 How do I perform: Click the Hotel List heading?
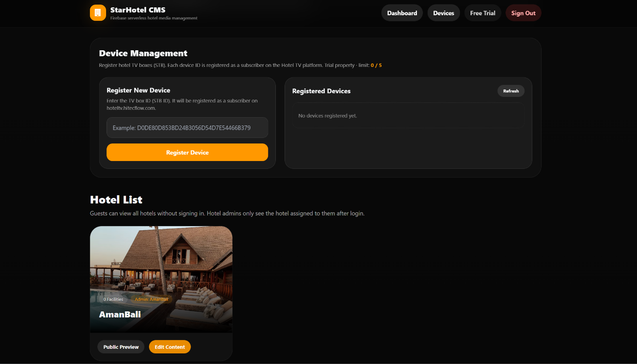click(x=116, y=200)
